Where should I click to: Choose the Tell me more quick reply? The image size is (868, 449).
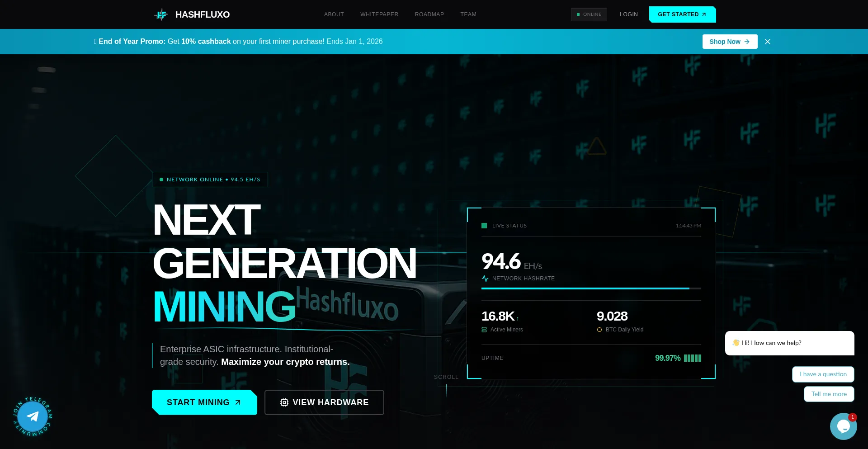[x=829, y=394]
